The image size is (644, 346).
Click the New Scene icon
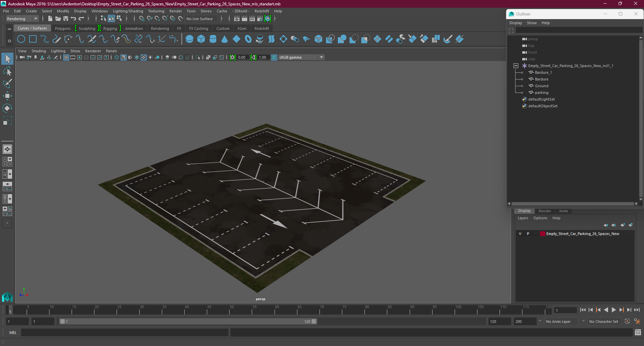click(x=50, y=19)
